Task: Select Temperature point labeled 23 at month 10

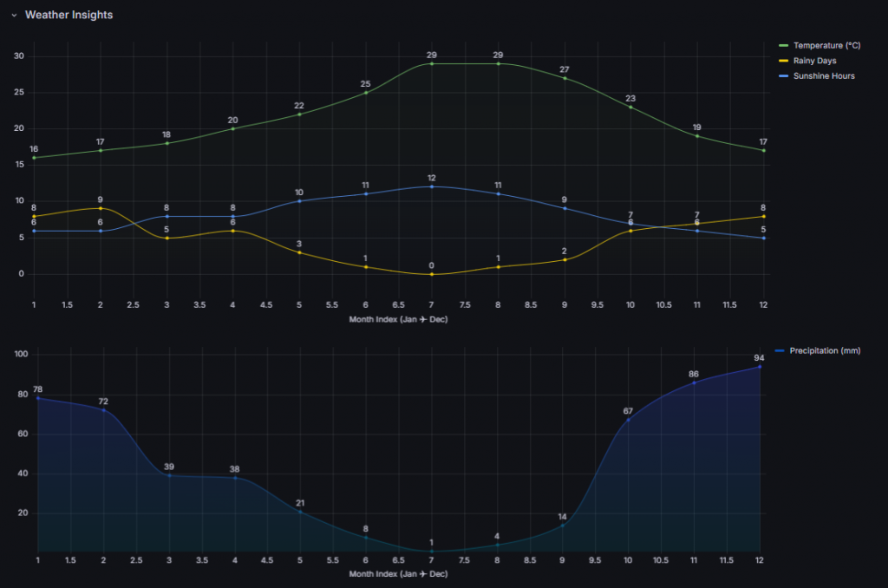Action: pos(630,107)
